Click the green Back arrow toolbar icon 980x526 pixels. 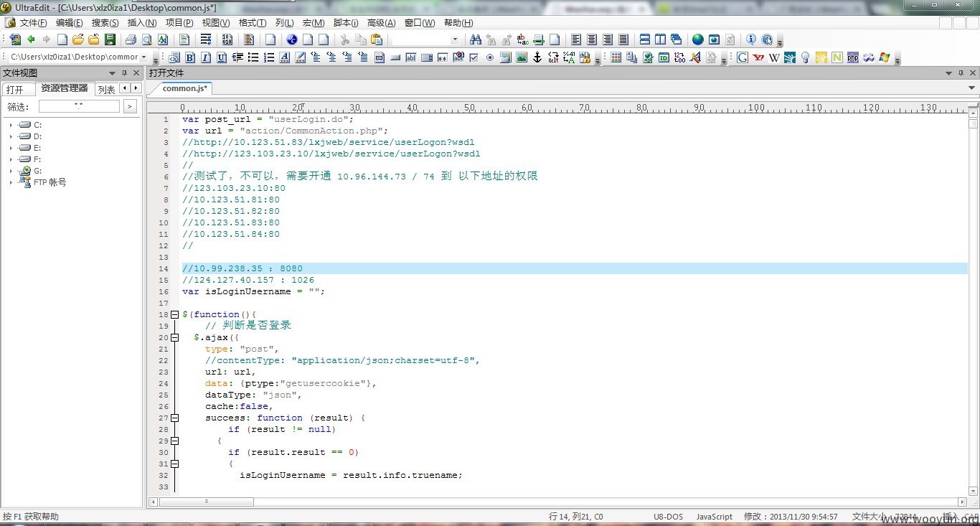(31, 39)
